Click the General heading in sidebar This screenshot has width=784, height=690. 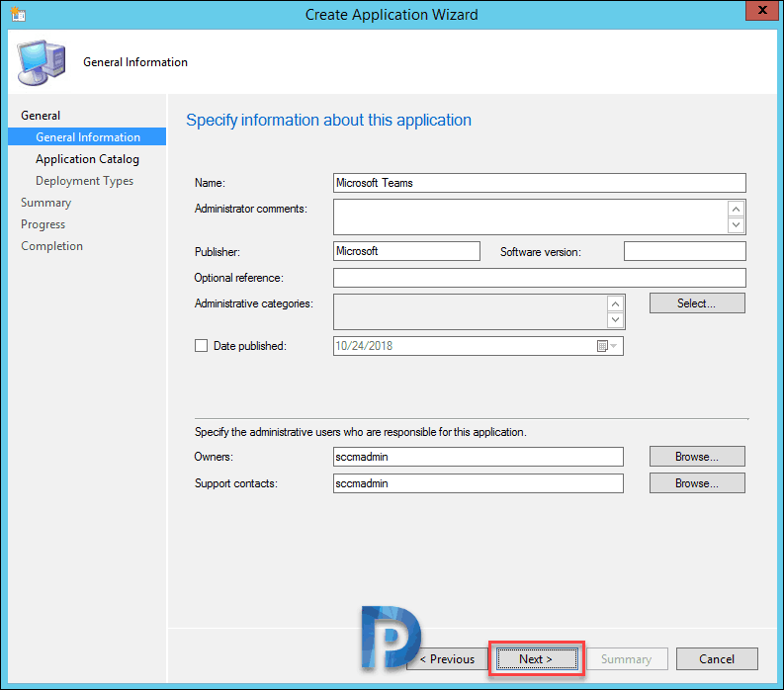(x=41, y=116)
